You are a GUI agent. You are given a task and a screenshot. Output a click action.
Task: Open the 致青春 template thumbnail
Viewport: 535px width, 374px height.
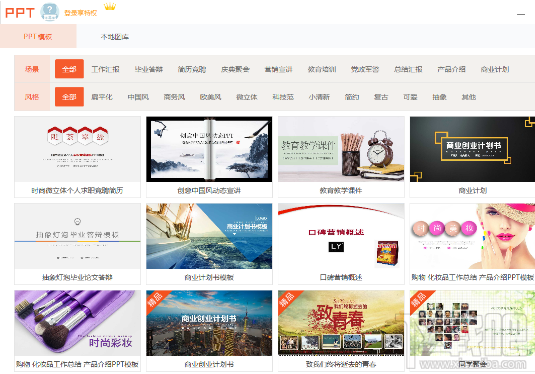point(341,323)
